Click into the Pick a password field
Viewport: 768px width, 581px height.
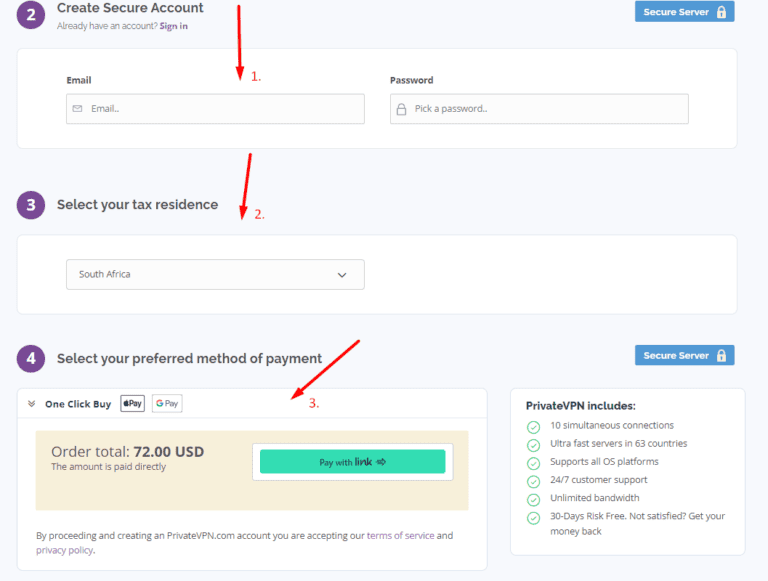pyautogui.click(x=545, y=109)
